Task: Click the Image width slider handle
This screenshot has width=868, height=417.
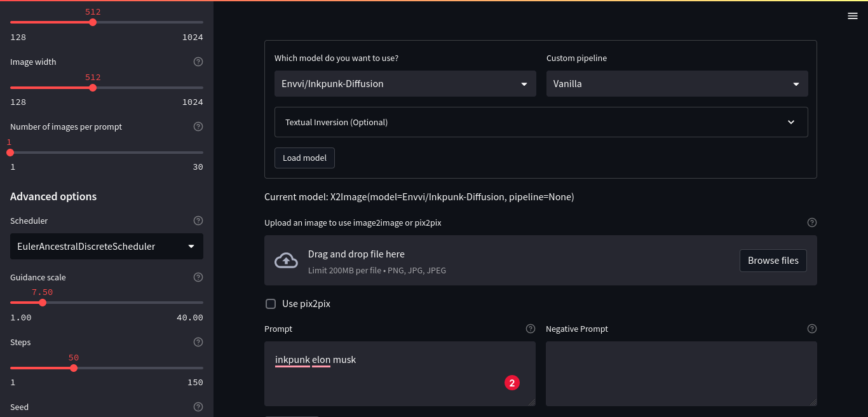Action: coord(93,88)
